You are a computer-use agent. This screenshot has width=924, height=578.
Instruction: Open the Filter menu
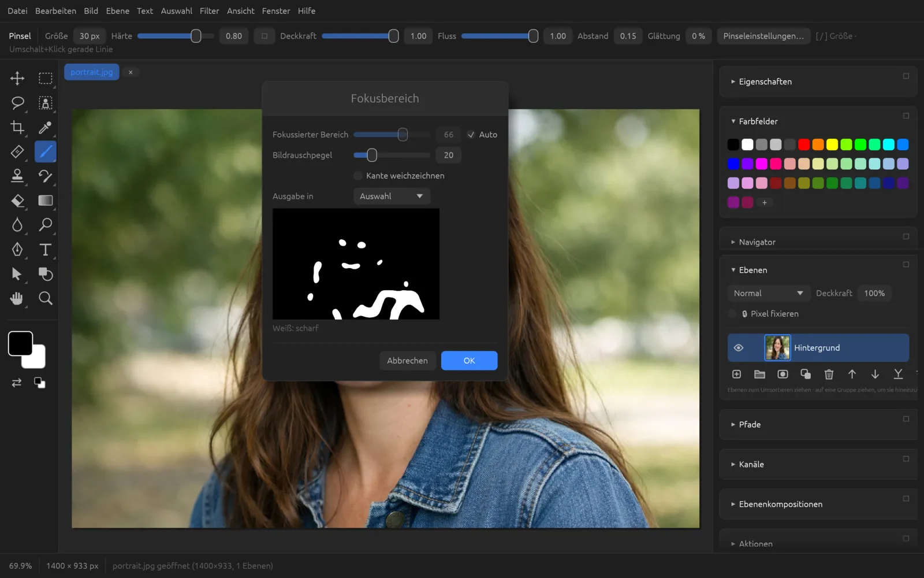click(x=209, y=11)
